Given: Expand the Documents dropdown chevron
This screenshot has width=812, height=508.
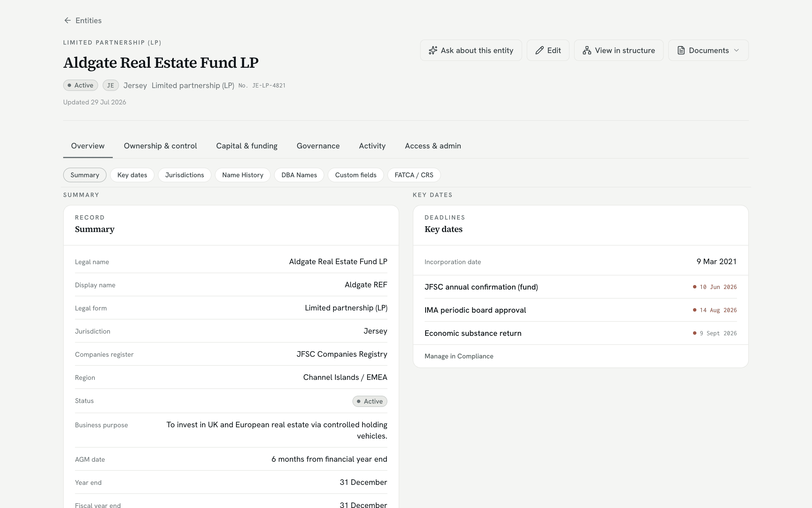Looking at the screenshot, I should point(736,51).
